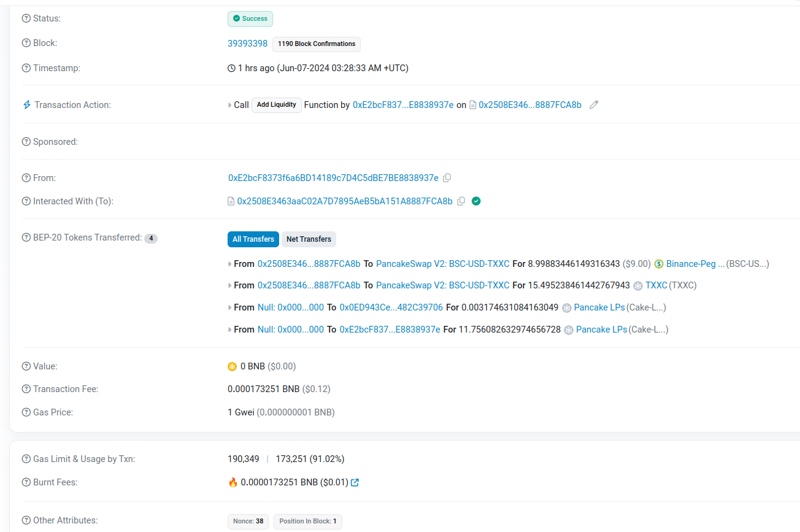Click the help icon beside Timestamp
The width and height of the screenshot is (800, 532).
click(x=26, y=68)
